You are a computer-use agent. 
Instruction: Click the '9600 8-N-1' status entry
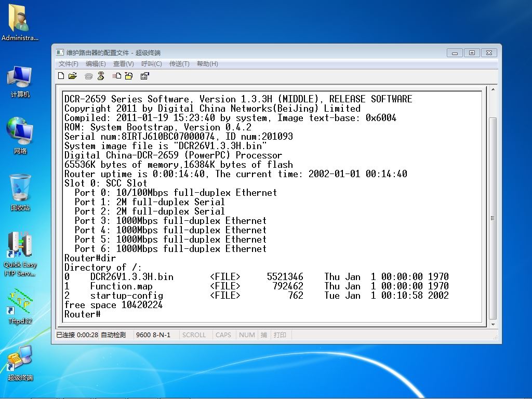click(153, 335)
